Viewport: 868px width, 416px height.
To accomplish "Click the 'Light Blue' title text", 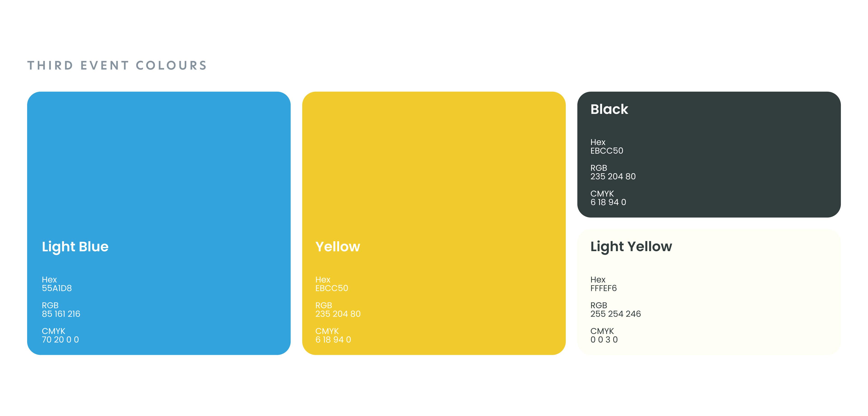I will click(x=75, y=247).
